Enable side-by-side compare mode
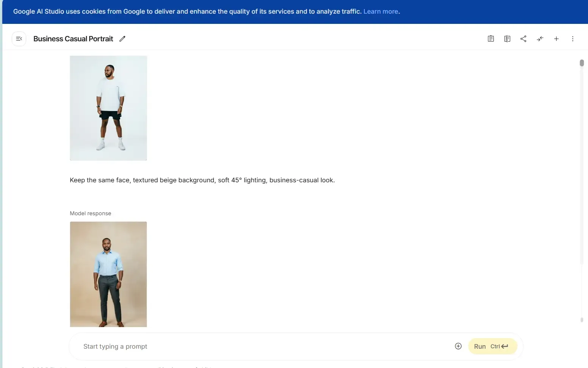The width and height of the screenshot is (588, 368). (x=507, y=39)
